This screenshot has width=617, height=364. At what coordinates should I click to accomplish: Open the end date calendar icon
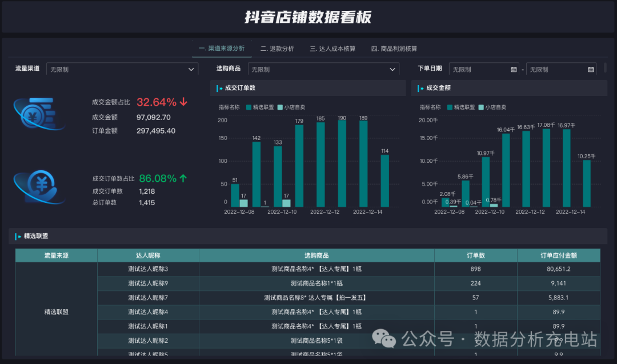[x=591, y=69]
